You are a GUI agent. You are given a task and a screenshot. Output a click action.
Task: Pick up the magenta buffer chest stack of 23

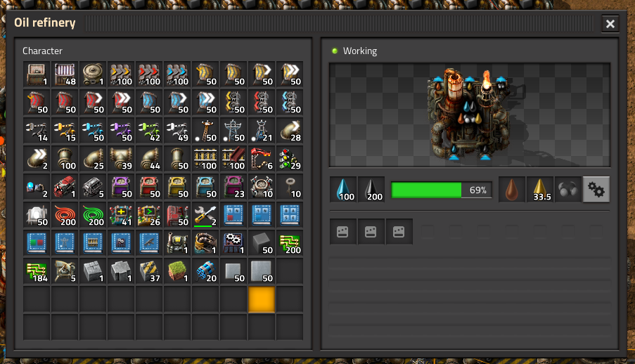coord(233,187)
